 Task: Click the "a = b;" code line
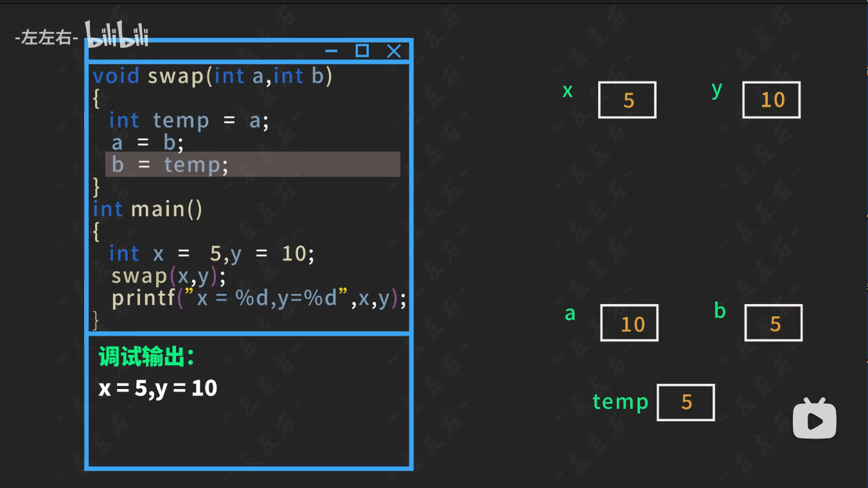(148, 142)
